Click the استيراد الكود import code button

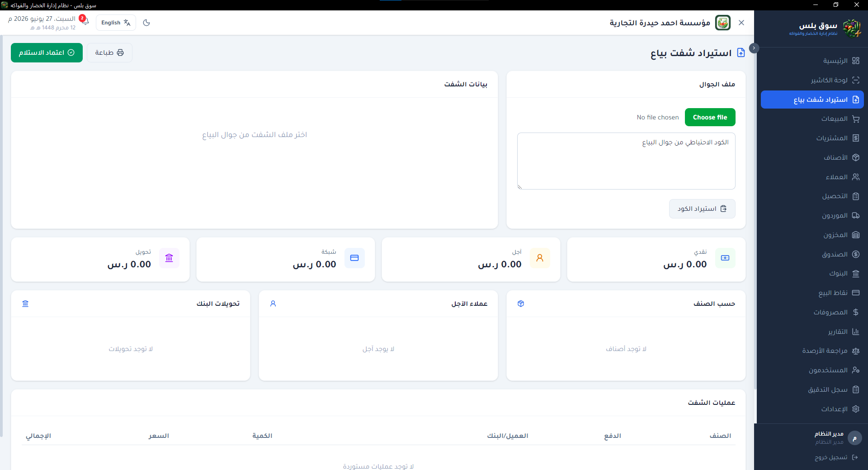click(702, 209)
